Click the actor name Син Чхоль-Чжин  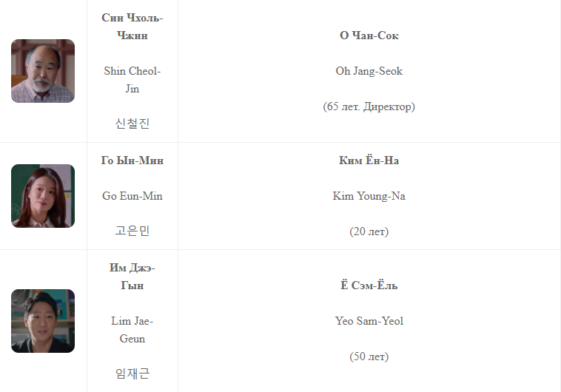coord(132,27)
